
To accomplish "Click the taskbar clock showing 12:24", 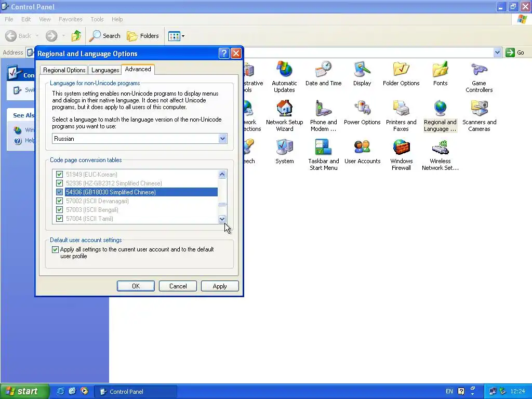I will click(517, 392).
